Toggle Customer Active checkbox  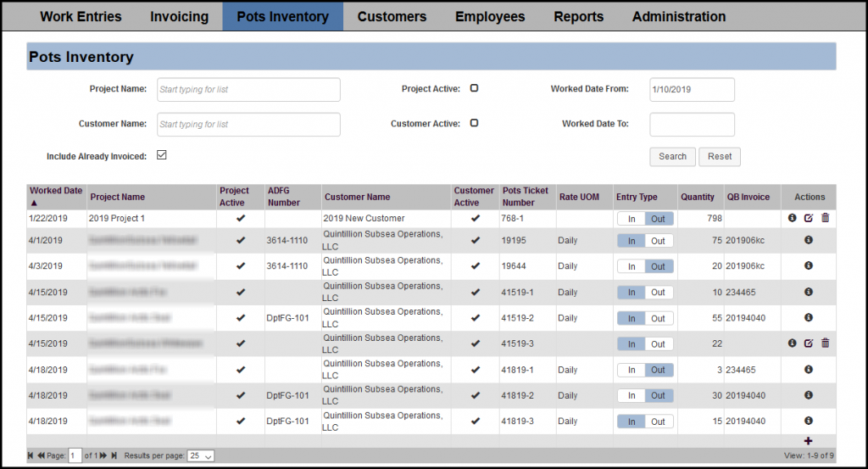475,123
